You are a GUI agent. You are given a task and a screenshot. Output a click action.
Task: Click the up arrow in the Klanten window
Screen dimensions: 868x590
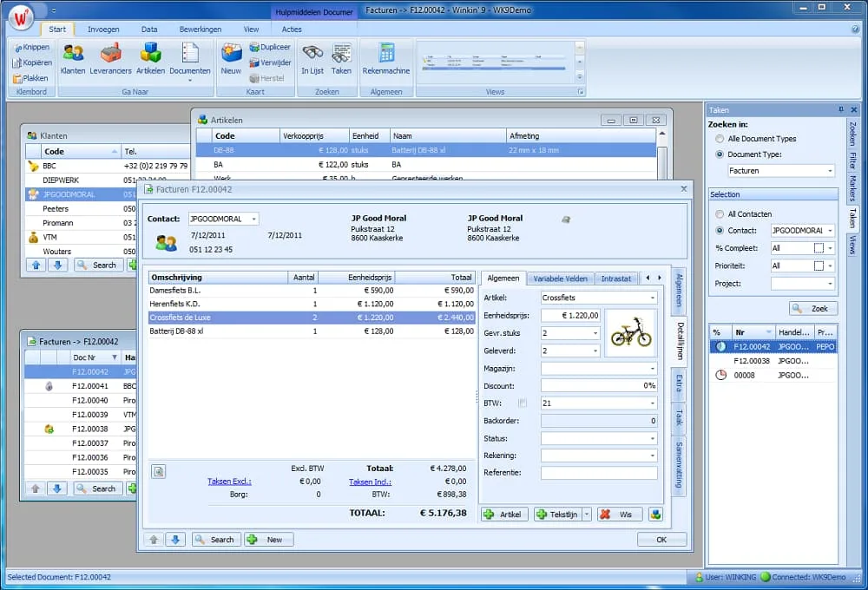click(x=36, y=265)
